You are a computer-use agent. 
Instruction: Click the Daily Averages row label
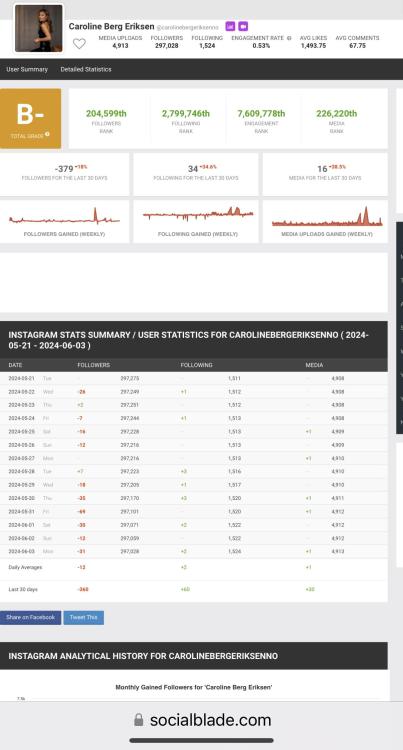(25, 567)
